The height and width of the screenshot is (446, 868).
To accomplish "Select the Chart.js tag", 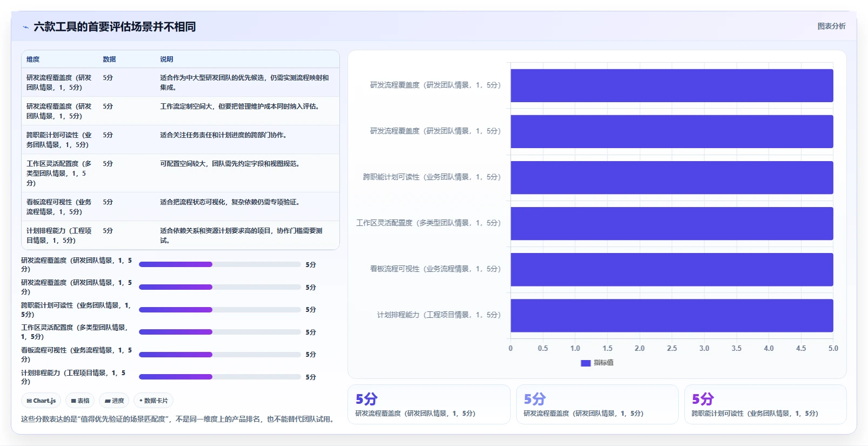I will coord(41,401).
